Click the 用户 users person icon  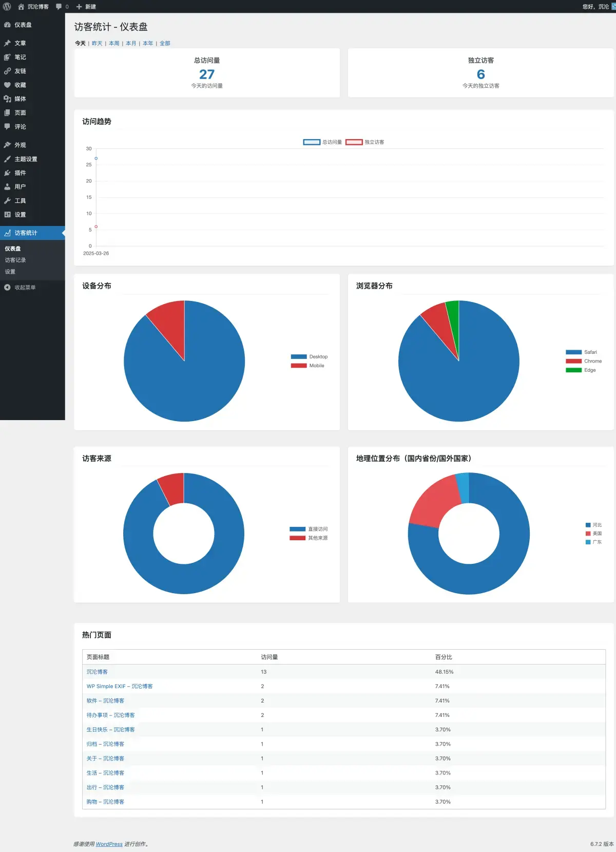[7, 187]
